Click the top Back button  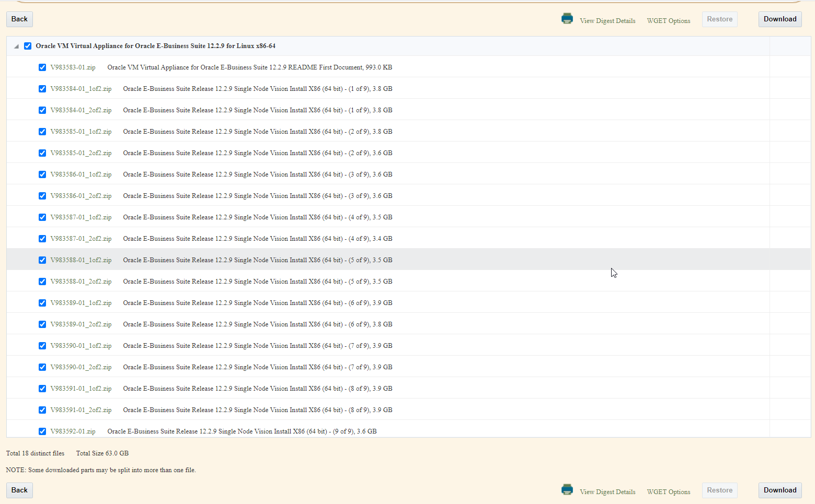(x=19, y=19)
